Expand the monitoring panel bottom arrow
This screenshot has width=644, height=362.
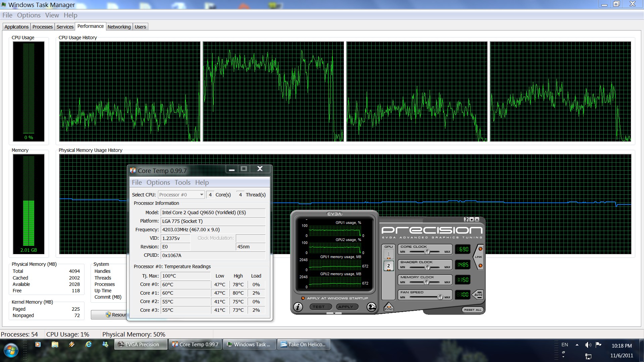[334, 313]
